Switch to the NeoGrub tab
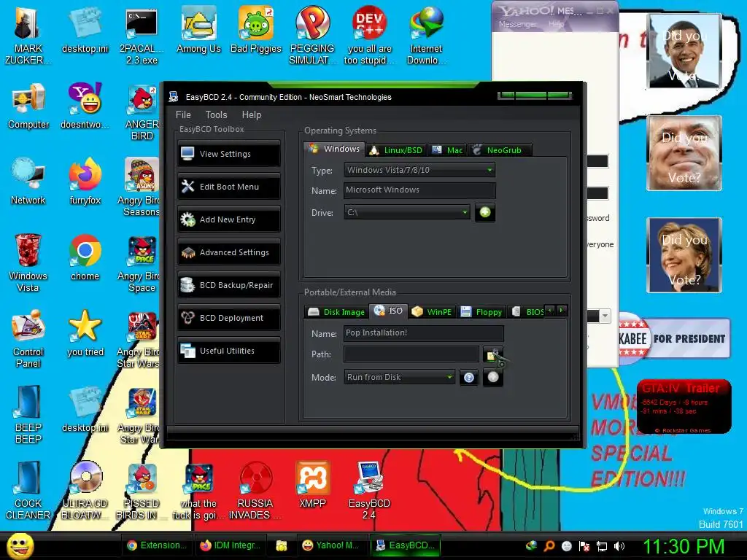The width and height of the screenshot is (747, 560). 499,150
